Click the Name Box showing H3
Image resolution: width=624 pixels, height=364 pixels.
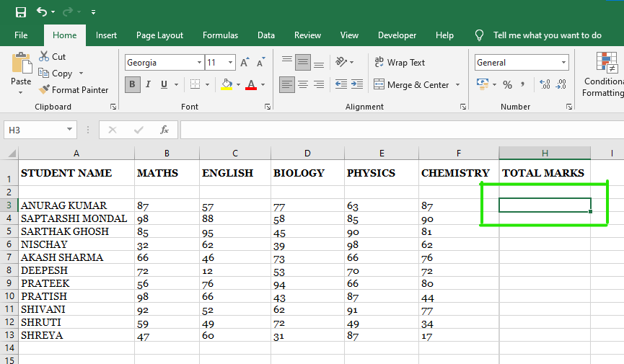34,130
